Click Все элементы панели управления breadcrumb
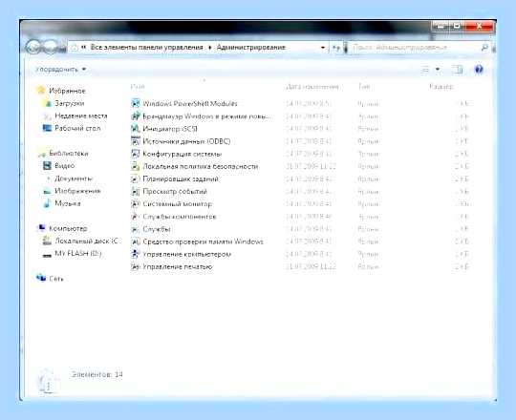Screen dimensions: 516x420 coord(147,48)
